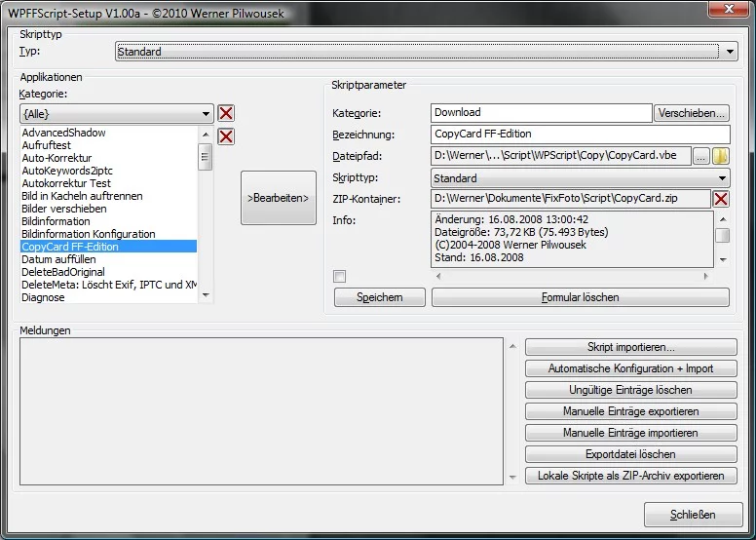The image size is (756, 540).
Task: Click the applications list scrollbar up arrow
Action: click(206, 135)
